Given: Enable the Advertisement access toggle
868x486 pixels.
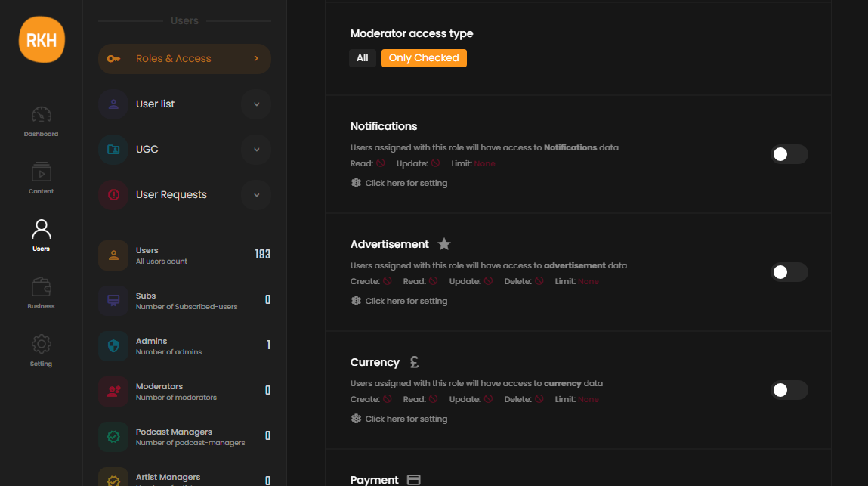Looking at the screenshot, I should click(789, 272).
